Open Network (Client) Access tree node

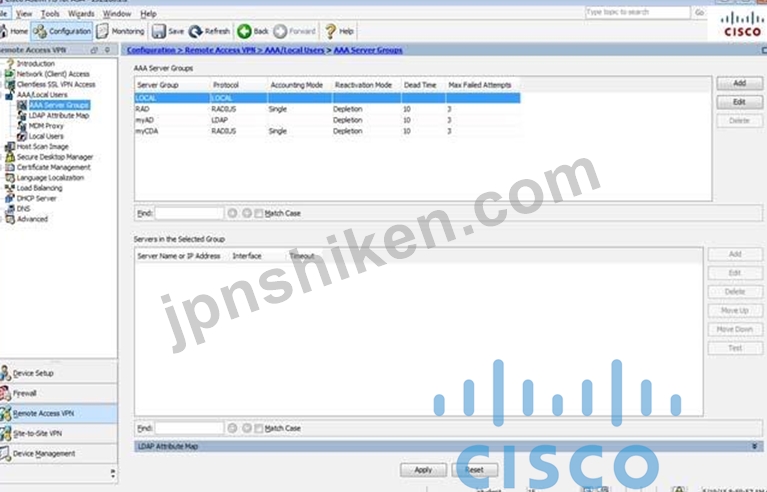[x=53, y=74]
